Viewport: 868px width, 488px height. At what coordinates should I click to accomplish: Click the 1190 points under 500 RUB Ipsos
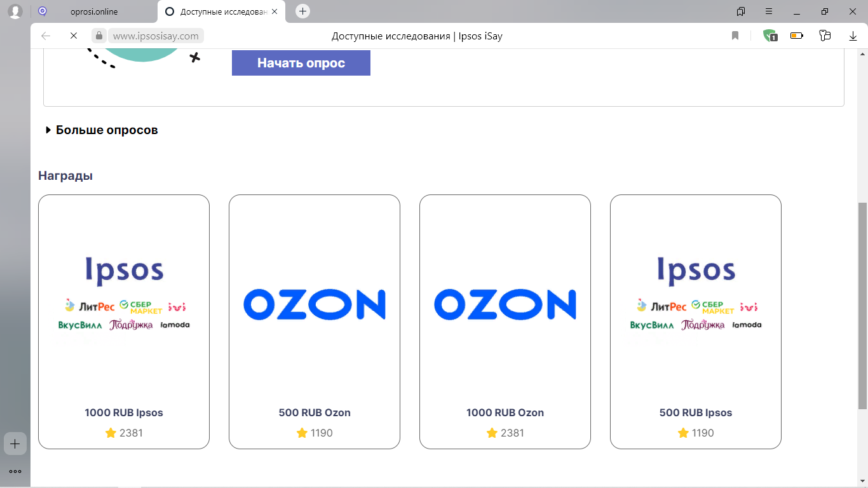[x=703, y=433]
